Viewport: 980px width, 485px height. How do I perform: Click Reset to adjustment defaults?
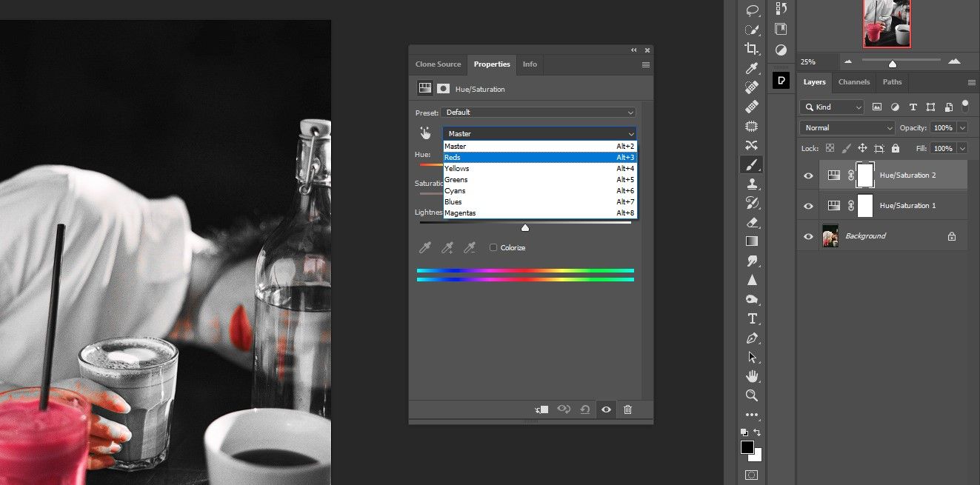(585, 409)
